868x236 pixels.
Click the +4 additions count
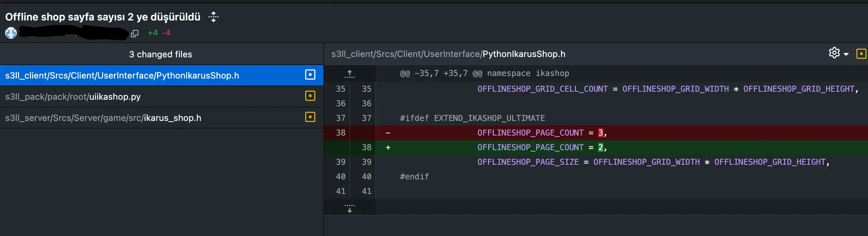(153, 33)
